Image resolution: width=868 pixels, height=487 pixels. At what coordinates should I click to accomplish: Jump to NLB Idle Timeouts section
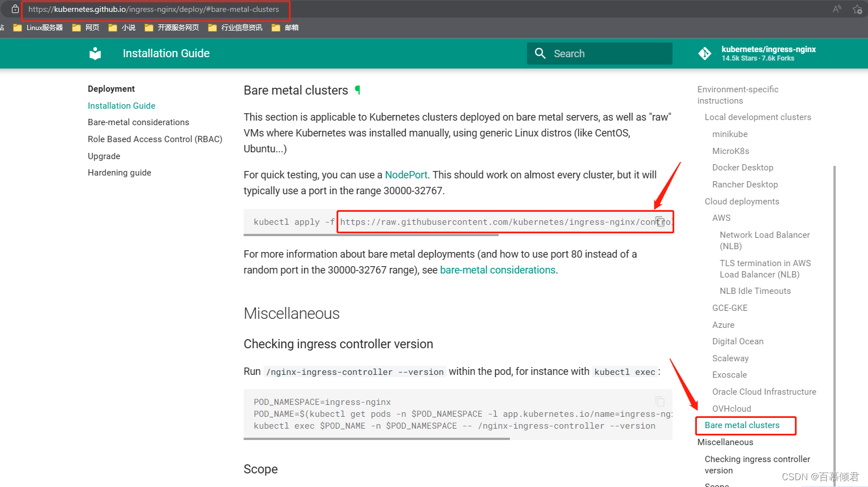[755, 291]
